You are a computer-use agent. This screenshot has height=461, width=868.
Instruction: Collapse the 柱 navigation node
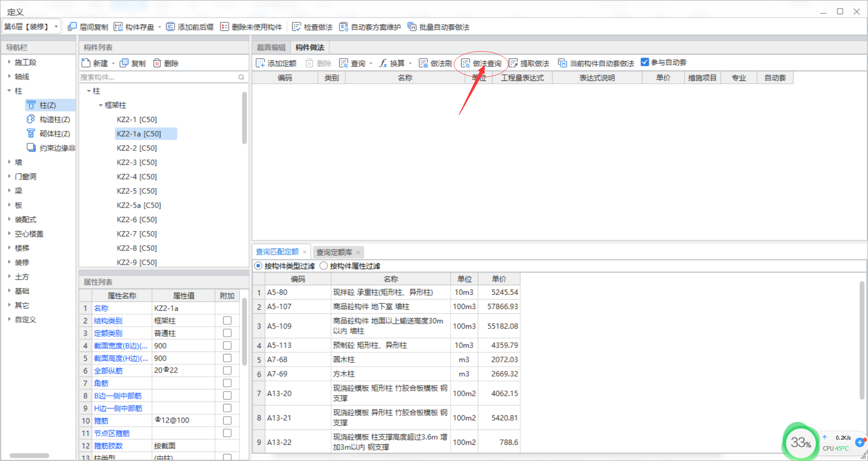pyautogui.click(x=9, y=90)
